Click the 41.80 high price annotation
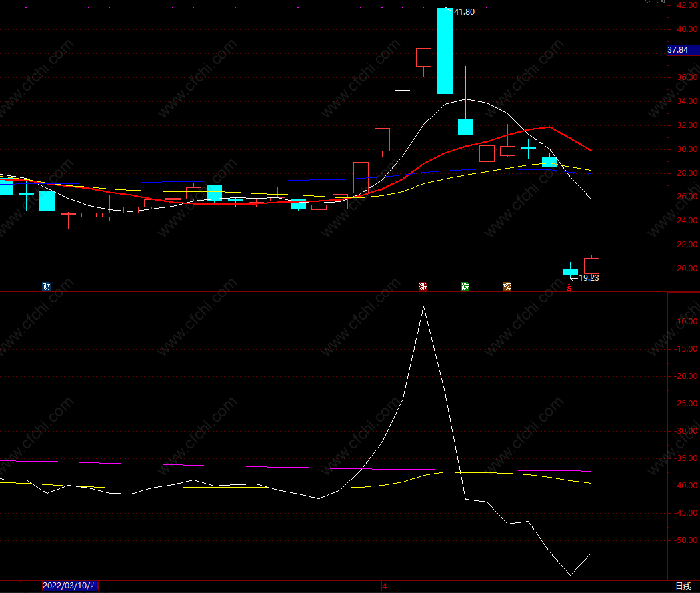700x593 pixels. click(464, 12)
